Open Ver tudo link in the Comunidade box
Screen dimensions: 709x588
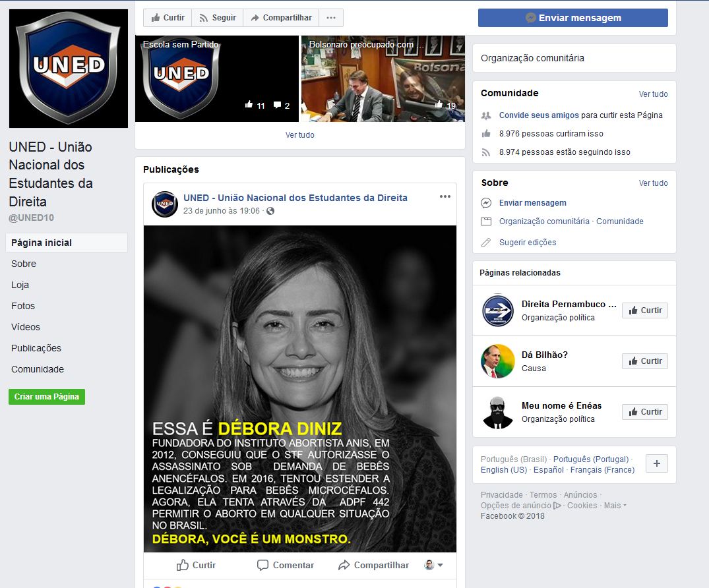pos(653,94)
